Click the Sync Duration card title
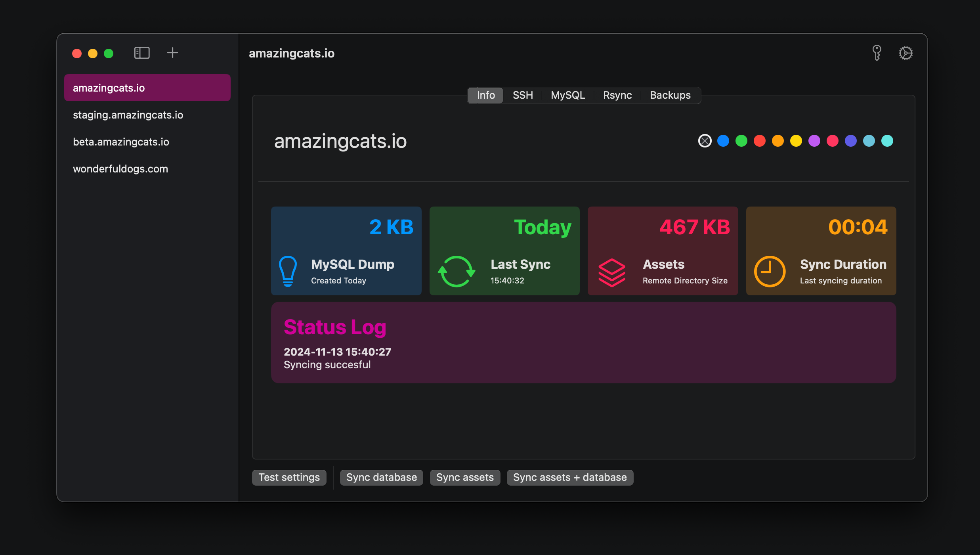 843,264
